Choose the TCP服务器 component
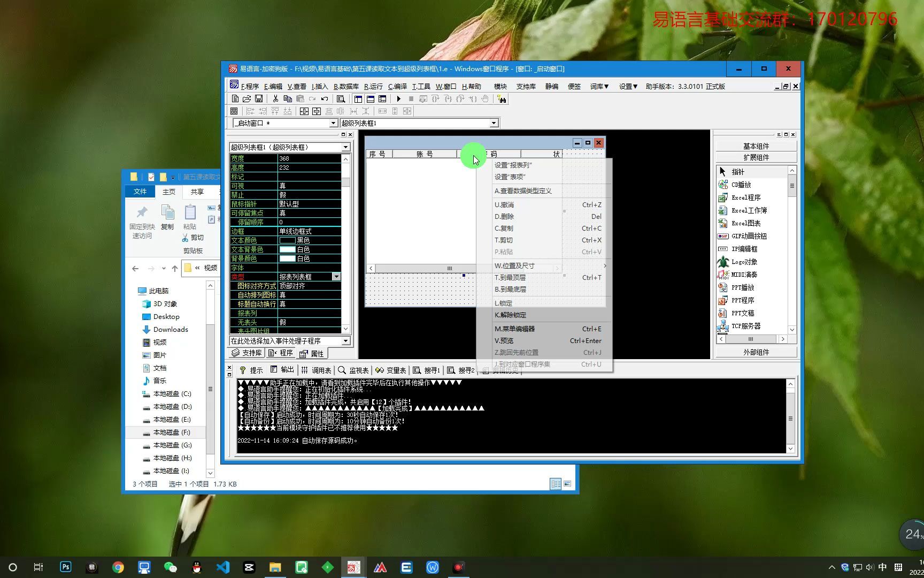This screenshot has width=924, height=578. coord(745,326)
